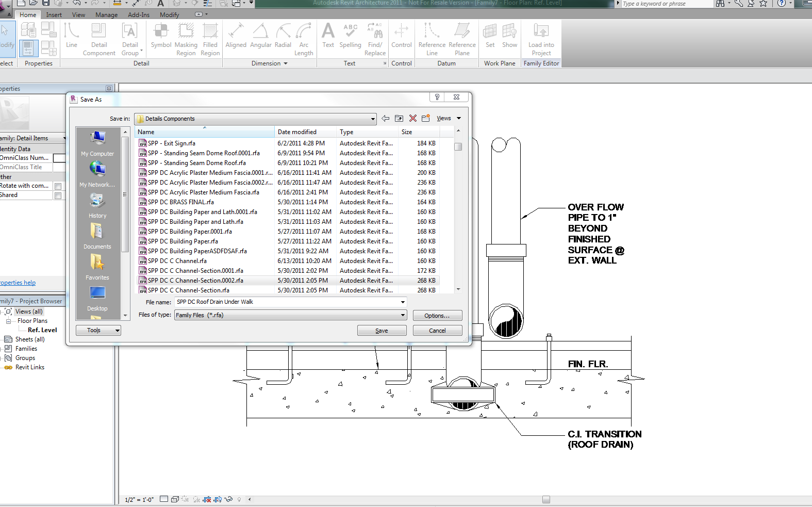Click the Cancel button

point(437,331)
